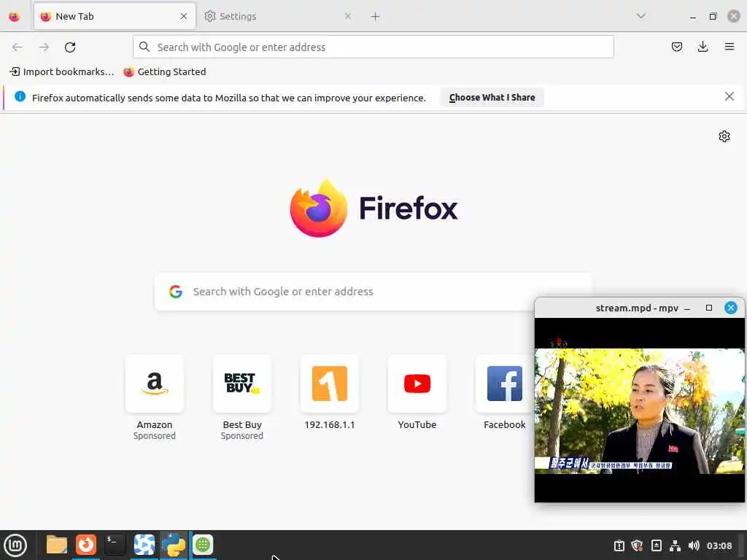Dismiss the data sharing notification bar
The width and height of the screenshot is (747, 560).
coord(729,97)
